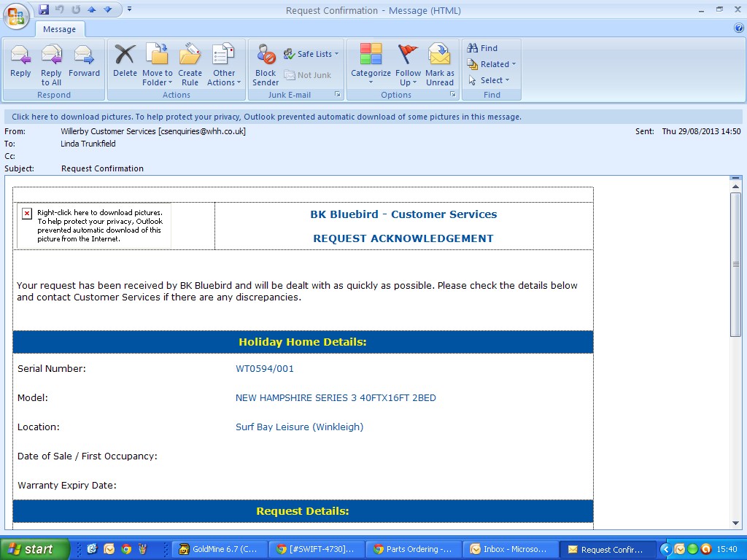
Task: Click the message scrollbar down arrow
Action: (735, 523)
